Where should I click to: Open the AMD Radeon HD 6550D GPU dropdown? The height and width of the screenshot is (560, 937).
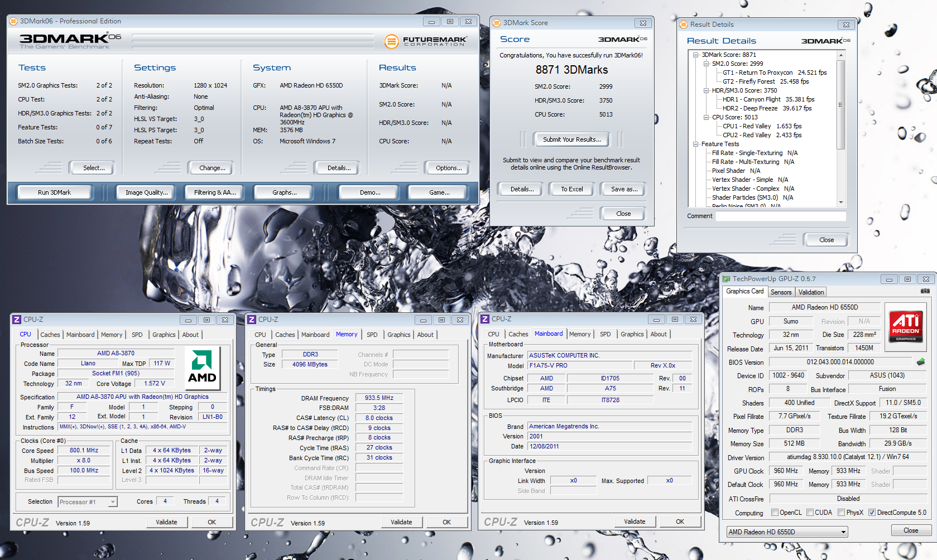(787, 532)
